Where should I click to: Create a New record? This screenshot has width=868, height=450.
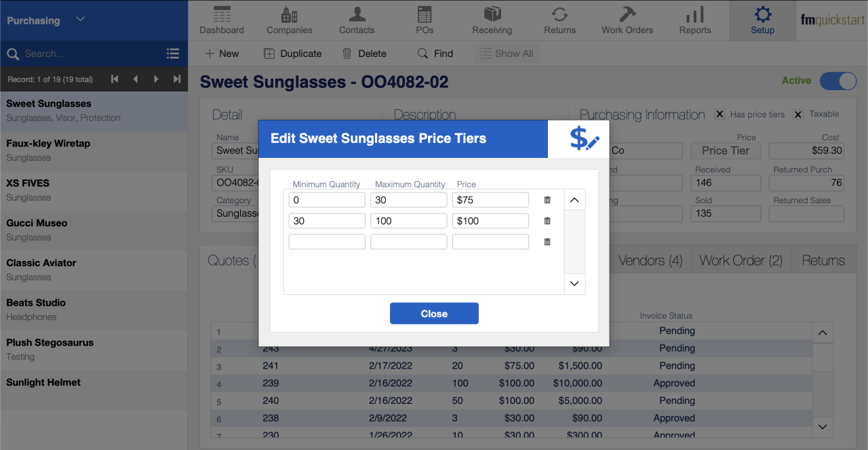[x=222, y=54]
